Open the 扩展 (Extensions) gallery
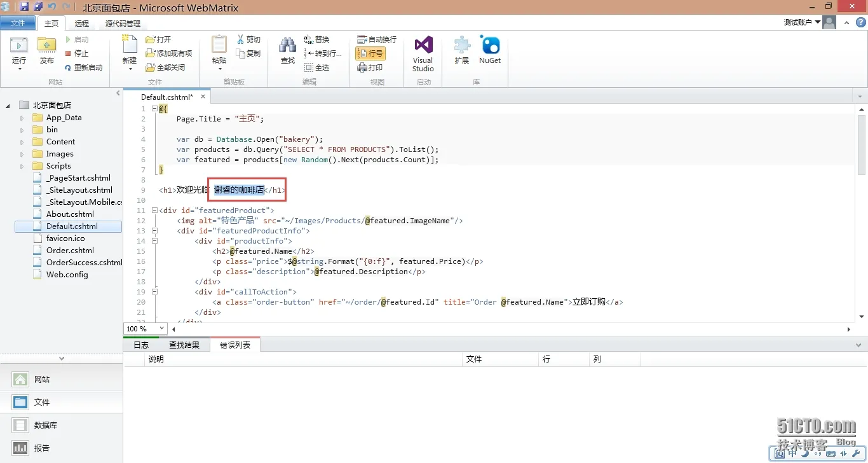 pyautogui.click(x=462, y=51)
